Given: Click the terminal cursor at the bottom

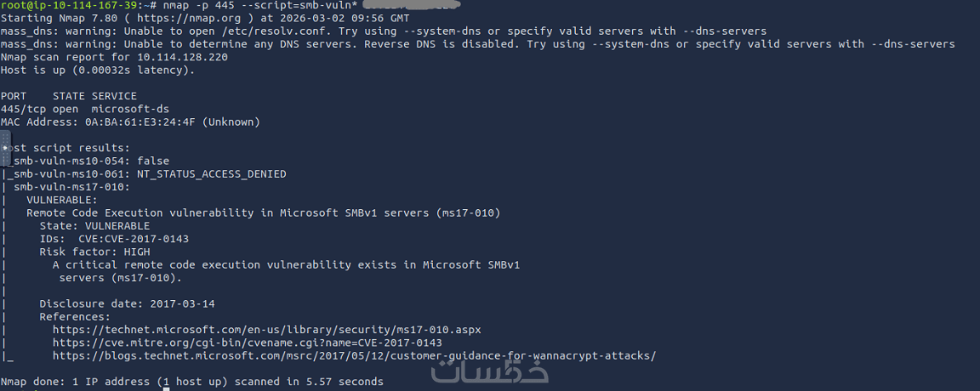Looking at the screenshot, I should coord(167,388).
